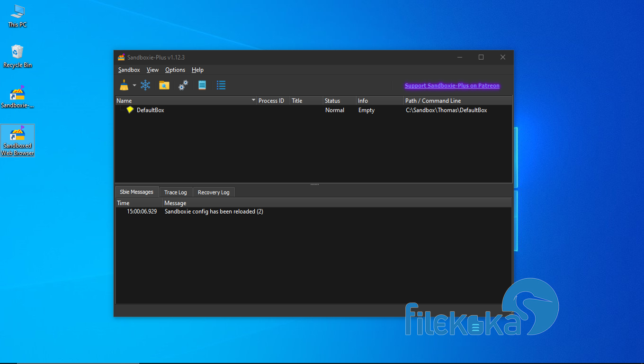Click the Time column header in log
This screenshot has height=364, width=644.
(x=139, y=203)
